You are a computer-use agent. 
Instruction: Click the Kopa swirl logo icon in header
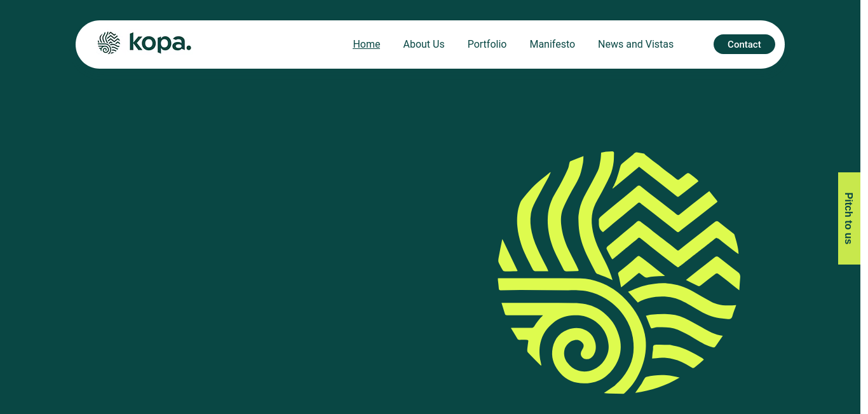(109, 43)
